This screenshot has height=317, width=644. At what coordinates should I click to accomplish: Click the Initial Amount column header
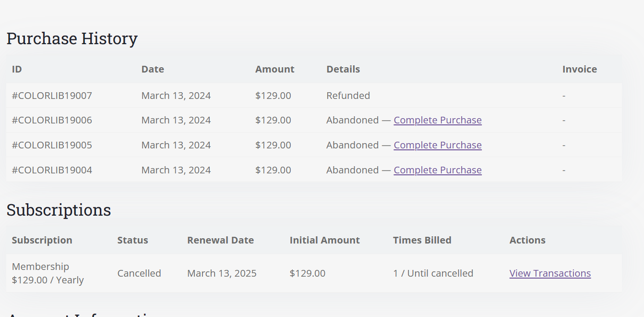pos(324,240)
